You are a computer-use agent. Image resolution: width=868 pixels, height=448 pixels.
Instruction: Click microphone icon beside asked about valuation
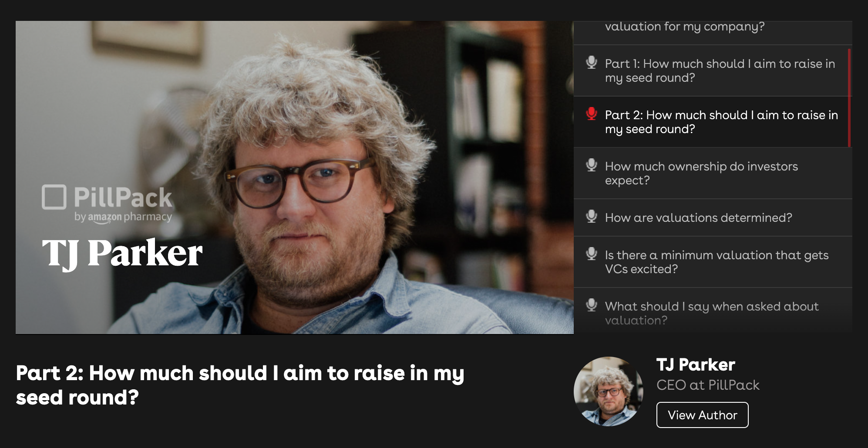(x=592, y=305)
